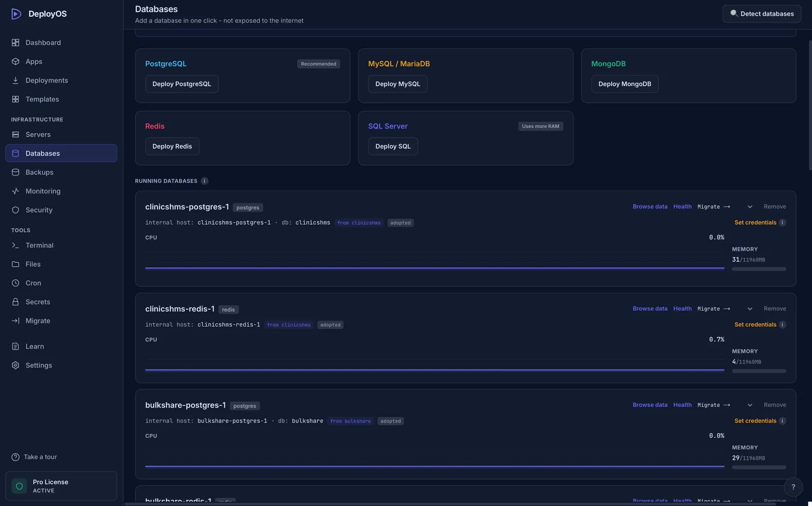Click the Detect databases button
The width and height of the screenshot is (812, 506).
(762, 14)
